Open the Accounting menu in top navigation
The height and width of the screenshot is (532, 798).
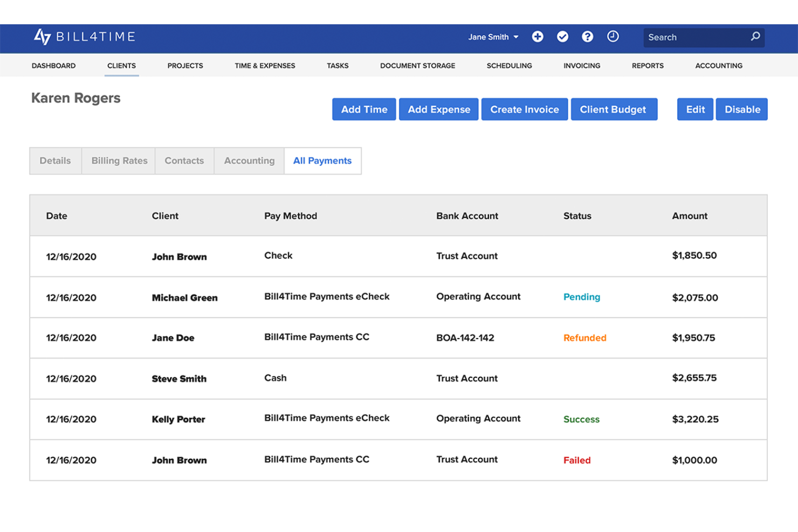point(719,66)
